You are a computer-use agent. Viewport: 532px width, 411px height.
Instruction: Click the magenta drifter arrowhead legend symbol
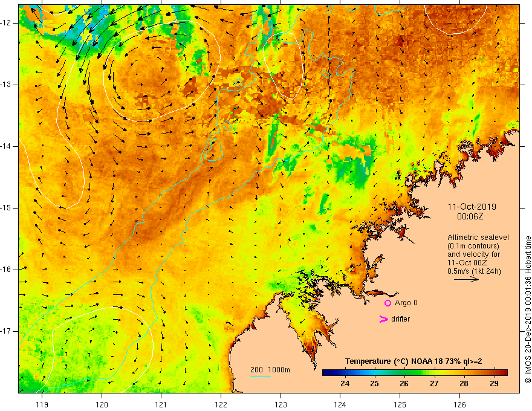[383, 319]
